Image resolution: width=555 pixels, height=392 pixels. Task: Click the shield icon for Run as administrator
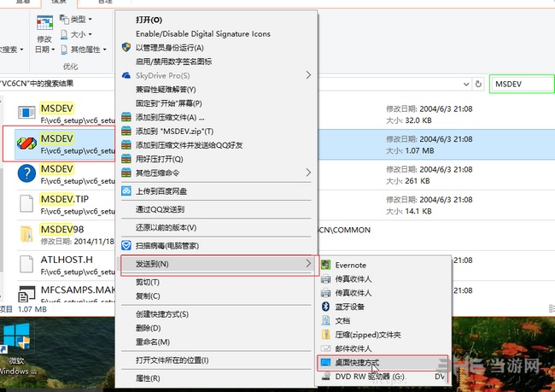[x=126, y=47]
